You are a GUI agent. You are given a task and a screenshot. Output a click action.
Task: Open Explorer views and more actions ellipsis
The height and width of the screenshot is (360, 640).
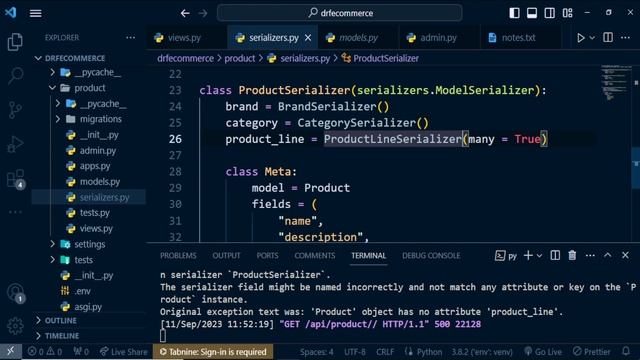(130, 38)
